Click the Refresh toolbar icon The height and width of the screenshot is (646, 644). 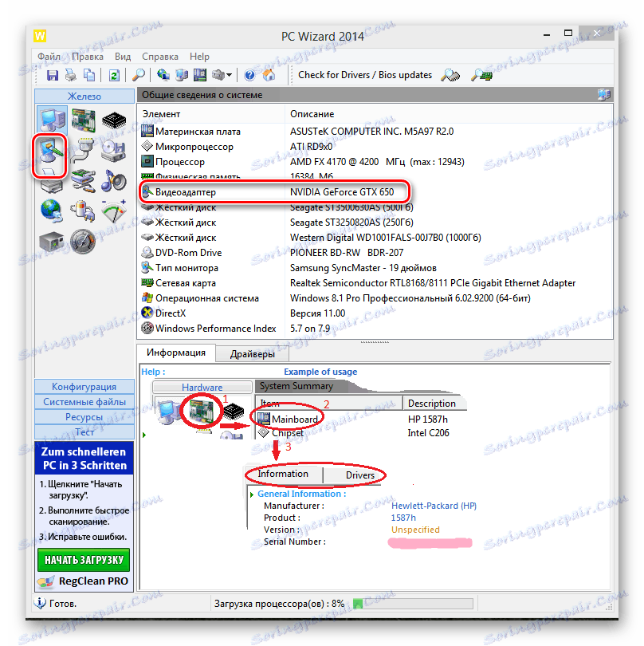point(114,75)
